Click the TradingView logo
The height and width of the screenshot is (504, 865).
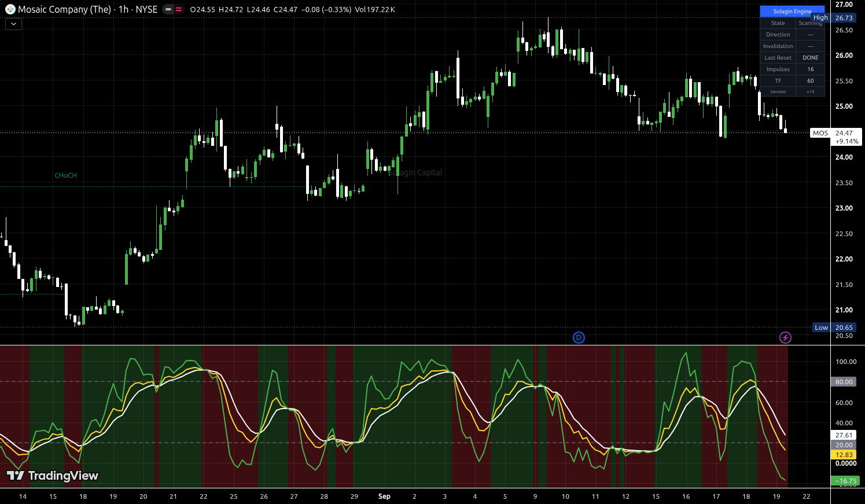[x=52, y=476]
